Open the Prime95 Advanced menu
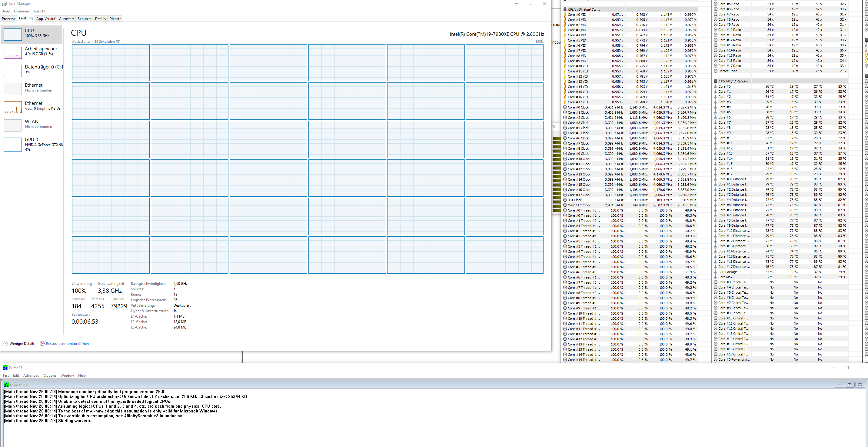Image resolution: width=868 pixels, height=447 pixels. tap(31, 375)
